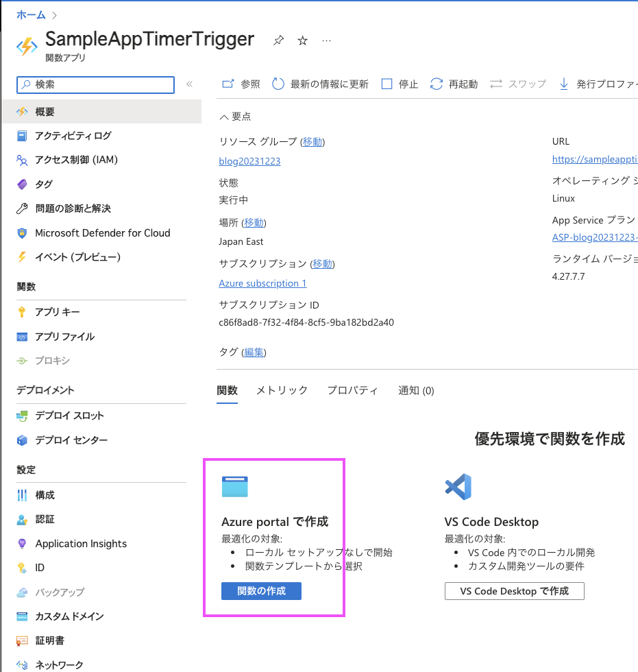638x672 pixels.
Task: Open App Service plan ASP-blog20231223 link
Action: 595,237
